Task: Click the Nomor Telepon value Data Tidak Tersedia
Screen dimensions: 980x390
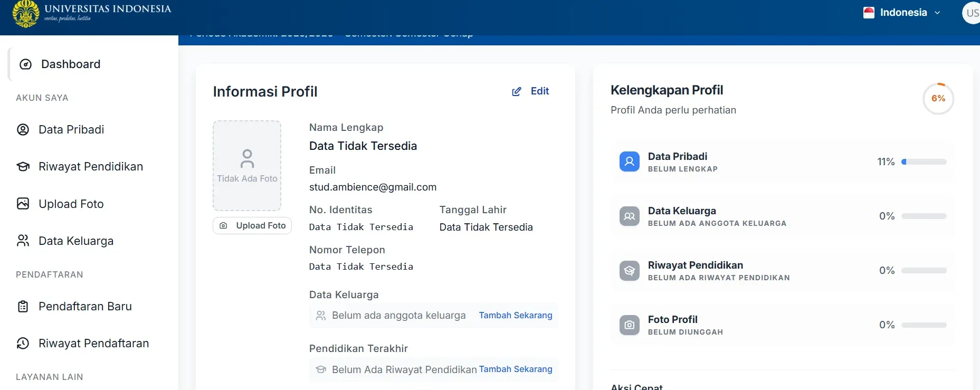Action: 361,267
